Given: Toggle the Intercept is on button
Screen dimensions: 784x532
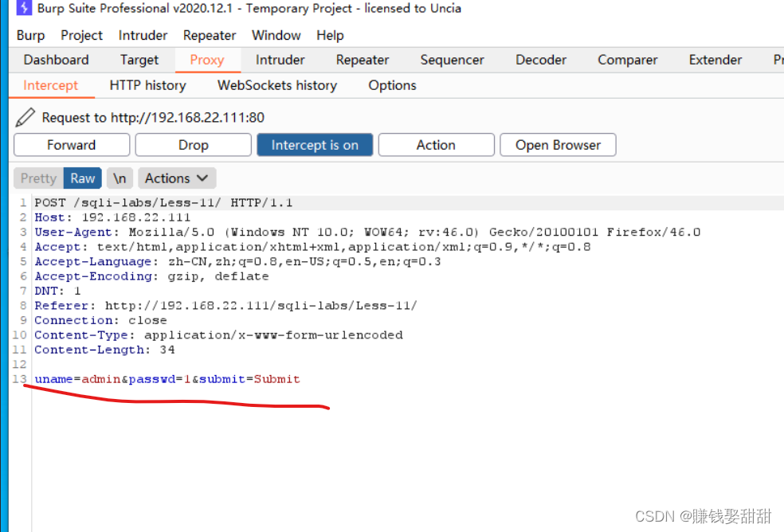Looking at the screenshot, I should [315, 145].
